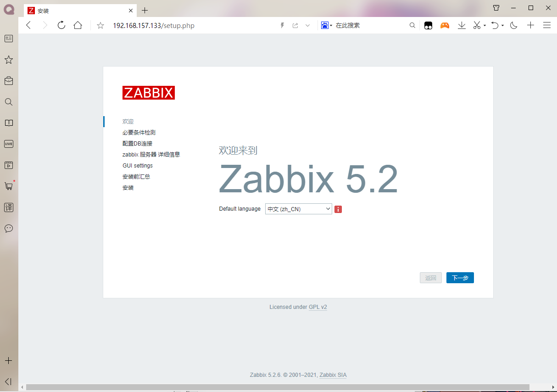This screenshot has height=392, width=557.
Task: Open the LIVE sidebar icon
Action: click(9, 144)
